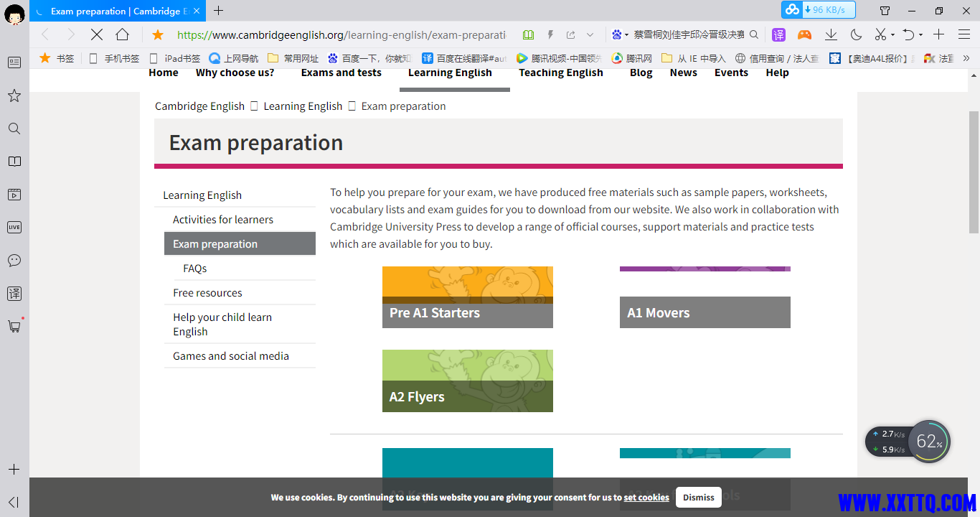Viewport: 980px width, 517px height.
Task: Open the Home navigation menu item
Action: click(x=164, y=73)
